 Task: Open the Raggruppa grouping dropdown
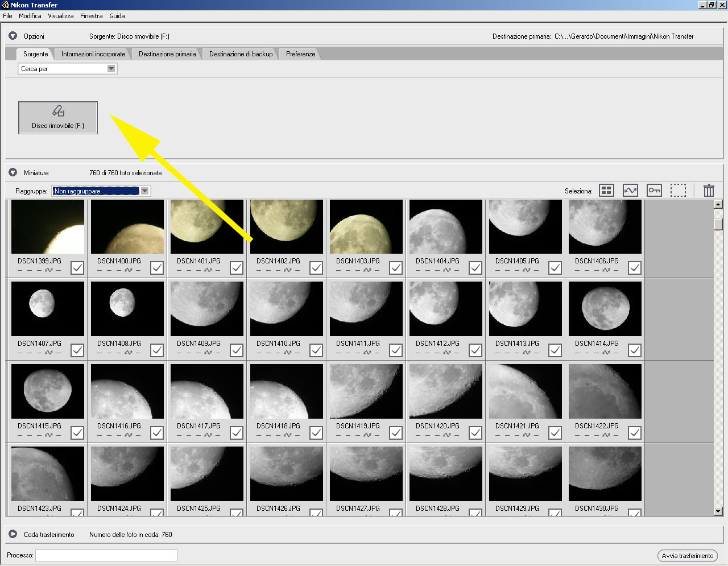[145, 191]
